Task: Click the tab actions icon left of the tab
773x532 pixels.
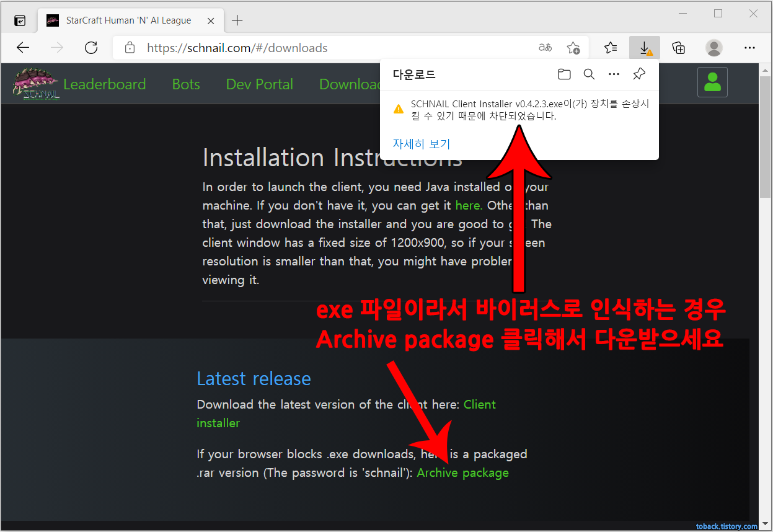Action: 20,20
